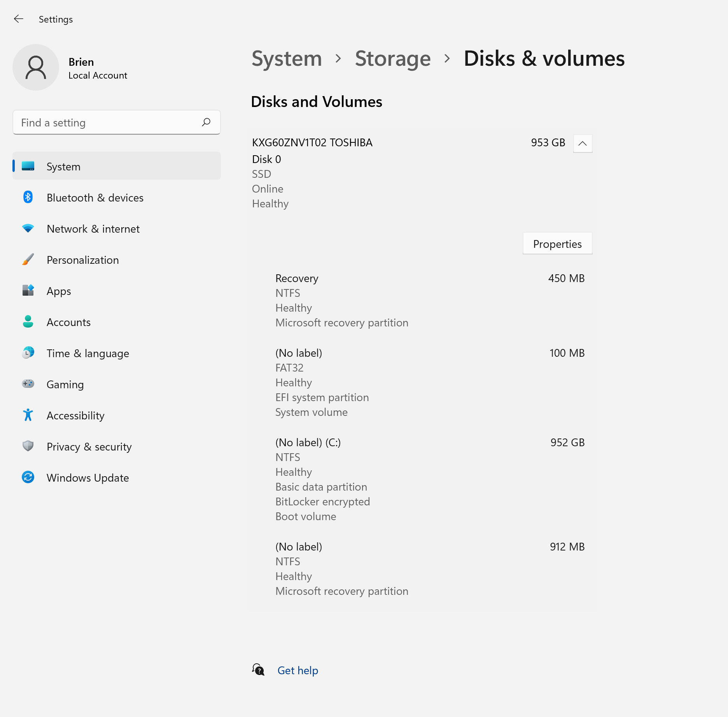Click the Time & language clock icon
Viewport: 728px width, 717px height.
(x=28, y=353)
